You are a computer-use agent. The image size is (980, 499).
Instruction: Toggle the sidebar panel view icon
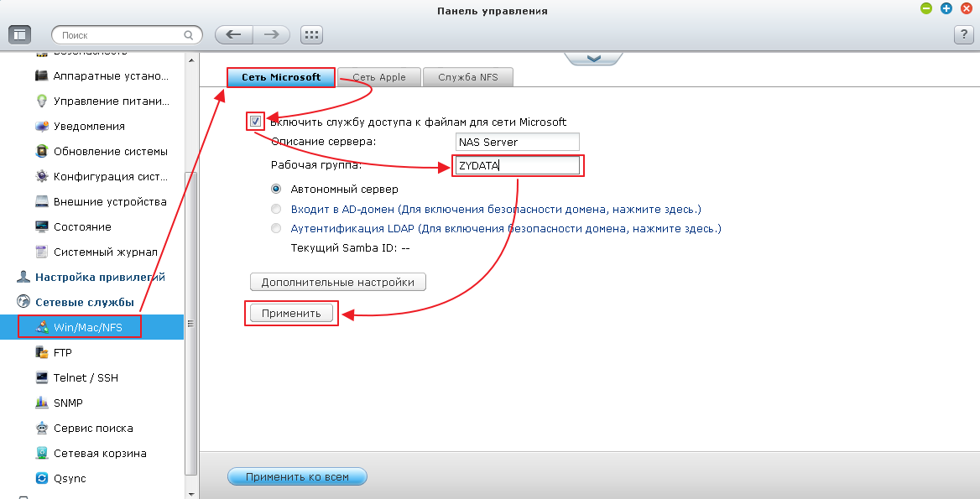pyautogui.click(x=19, y=35)
